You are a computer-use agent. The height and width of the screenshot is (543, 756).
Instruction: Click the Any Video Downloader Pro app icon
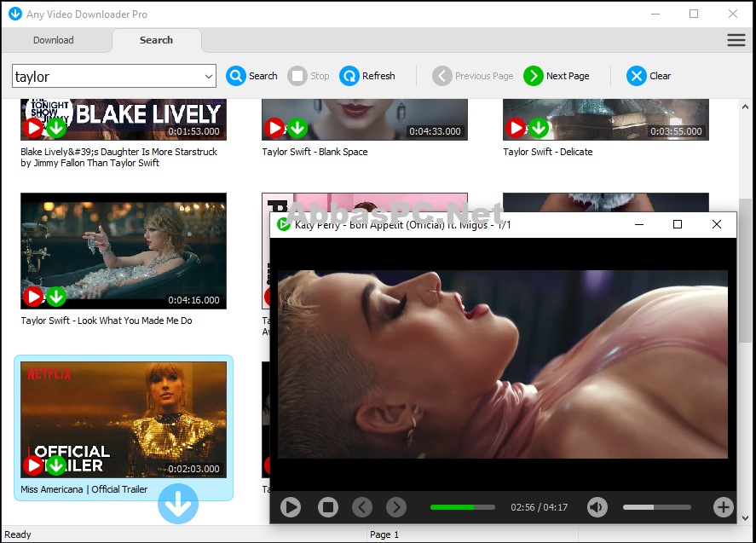15,14
